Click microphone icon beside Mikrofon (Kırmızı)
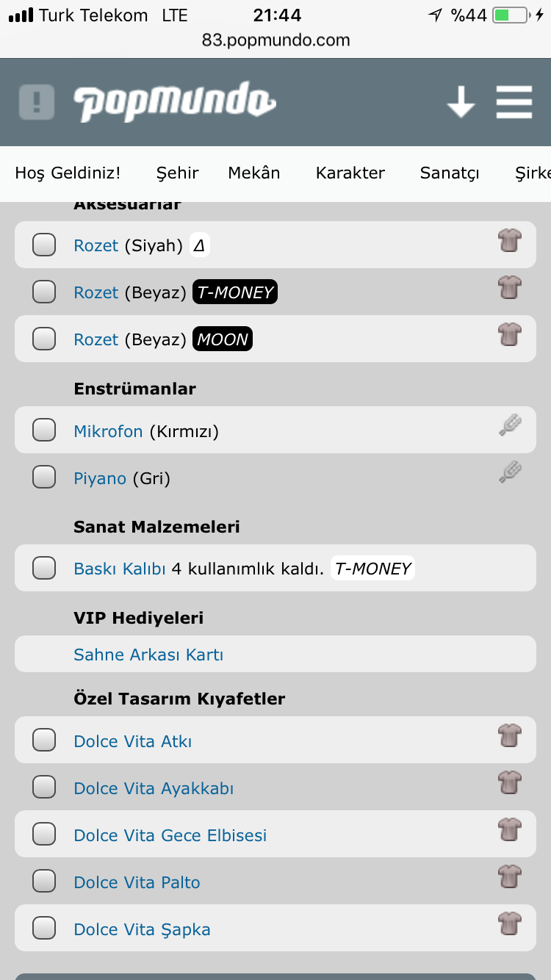Screen dimensions: 551x980 coord(509,426)
